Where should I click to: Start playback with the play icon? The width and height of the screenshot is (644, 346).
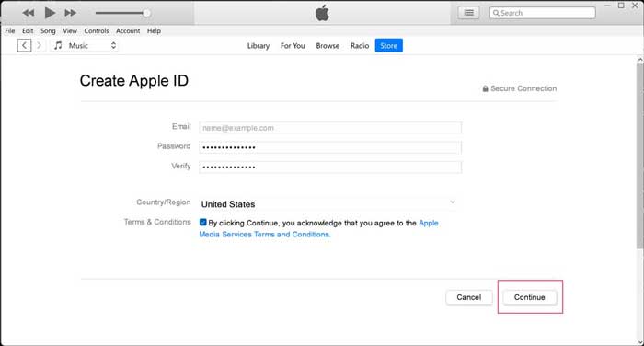click(x=50, y=13)
